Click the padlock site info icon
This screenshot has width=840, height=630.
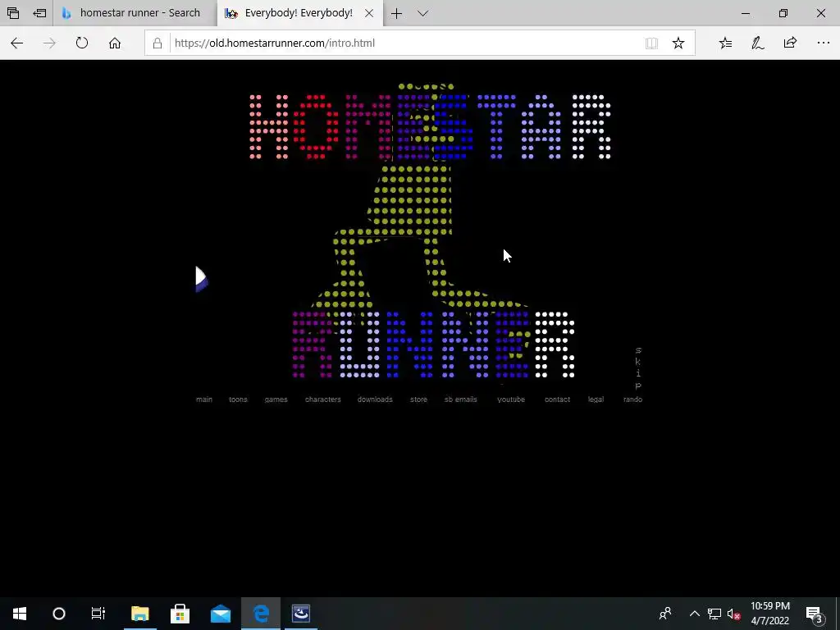[x=157, y=43]
